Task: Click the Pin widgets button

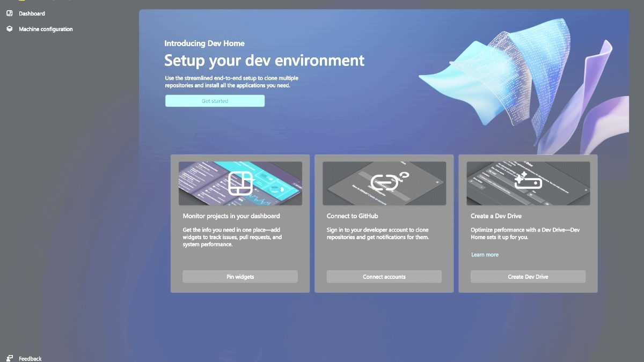Action: pos(240,277)
